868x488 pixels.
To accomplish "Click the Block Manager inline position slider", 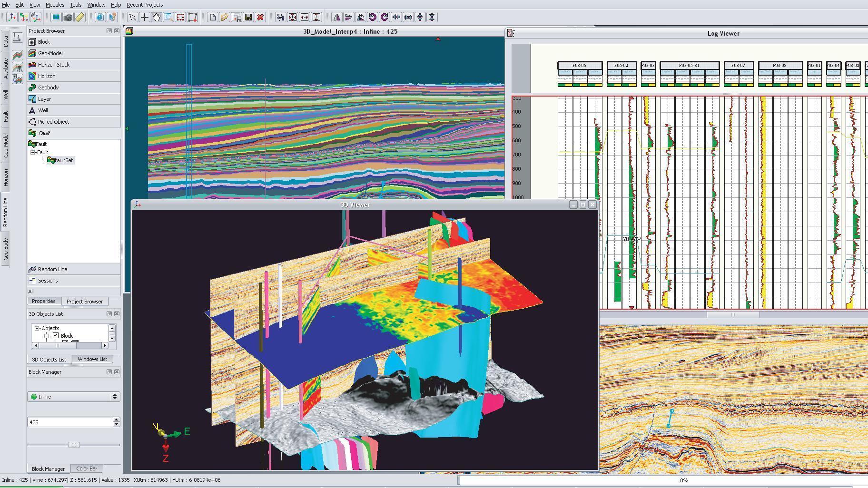I will coord(73,445).
